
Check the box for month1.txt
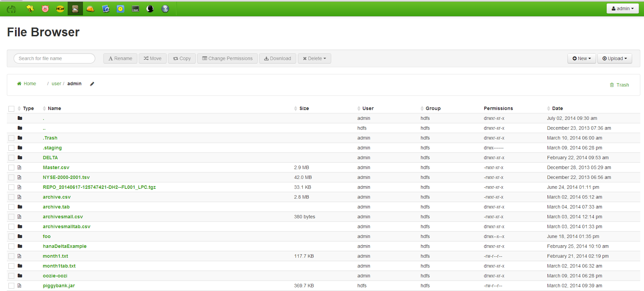11,256
